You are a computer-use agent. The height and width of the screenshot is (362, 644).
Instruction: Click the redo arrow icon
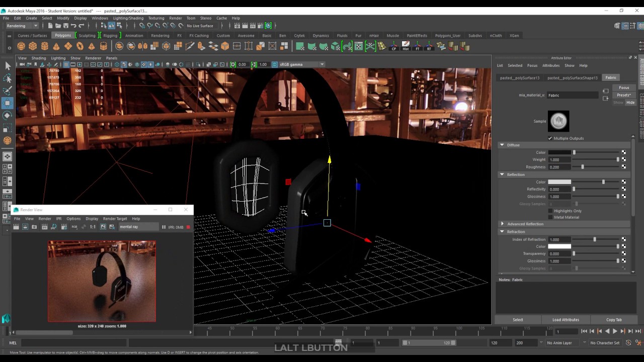(82, 26)
